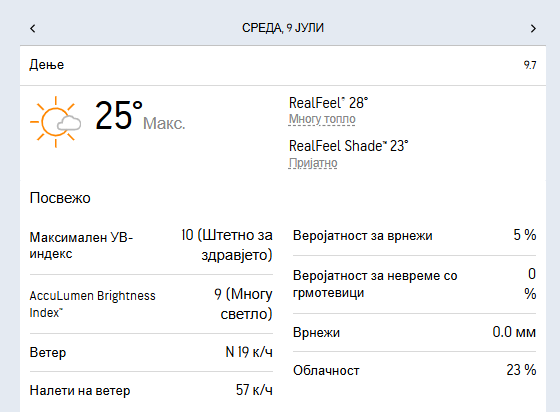Select the AccuLumen Brightness Index row
The width and height of the screenshot is (560, 412).
point(151,304)
